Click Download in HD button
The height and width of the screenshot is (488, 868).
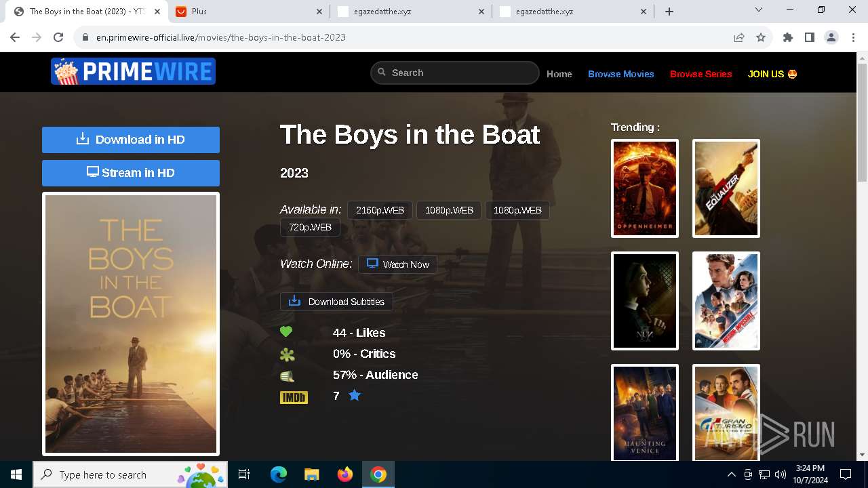[131, 140]
